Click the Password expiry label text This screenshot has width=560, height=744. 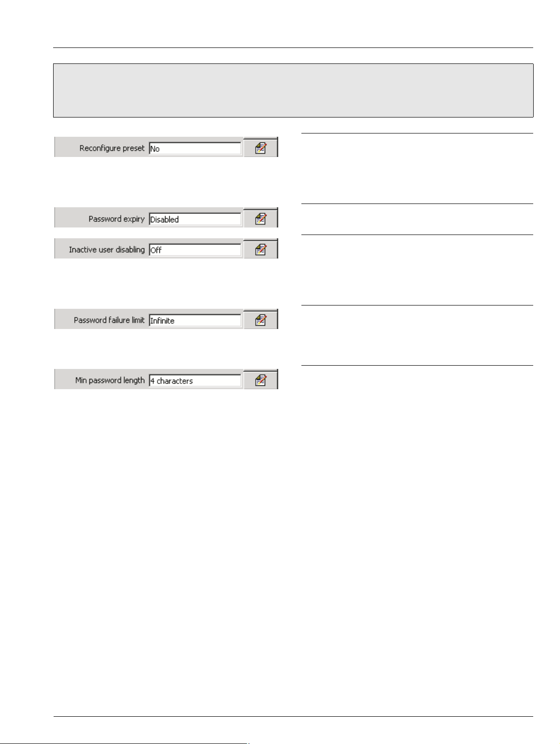pyautogui.click(x=117, y=219)
